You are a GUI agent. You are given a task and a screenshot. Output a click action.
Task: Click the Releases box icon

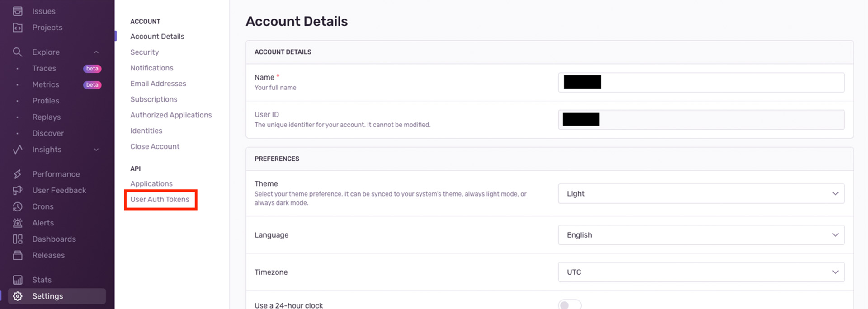coord(18,255)
